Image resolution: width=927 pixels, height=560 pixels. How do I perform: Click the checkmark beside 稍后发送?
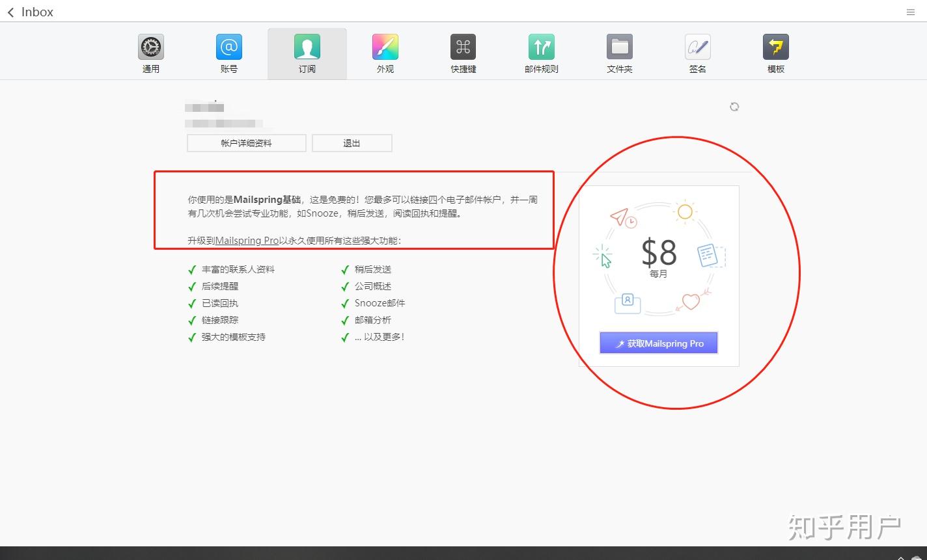345,269
